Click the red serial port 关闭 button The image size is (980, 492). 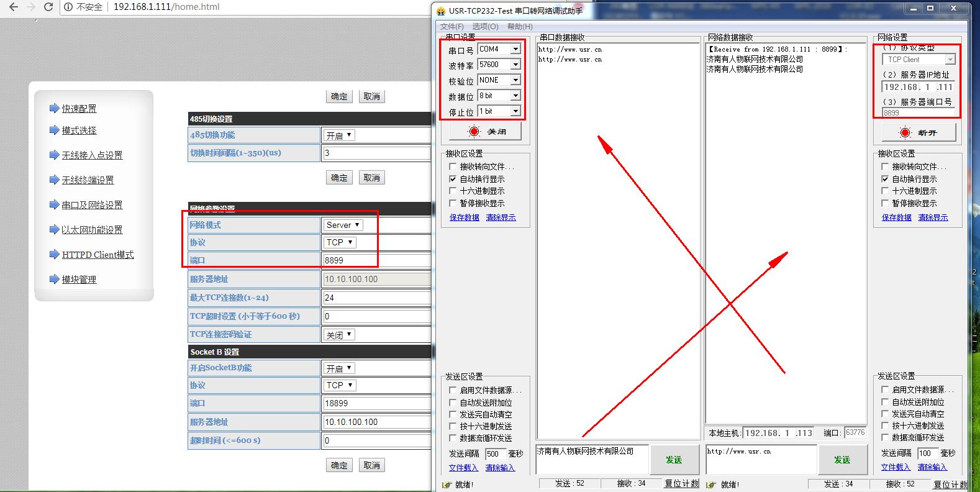click(x=485, y=132)
